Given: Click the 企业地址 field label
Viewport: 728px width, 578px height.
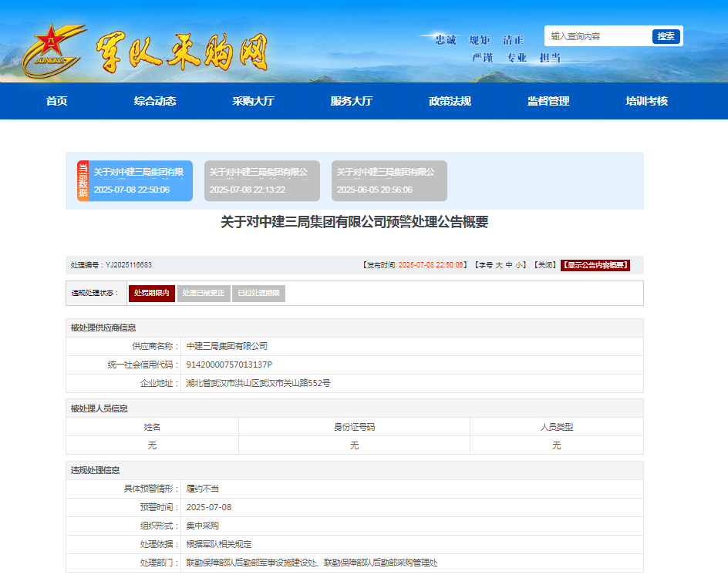Looking at the screenshot, I should (160, 383).
